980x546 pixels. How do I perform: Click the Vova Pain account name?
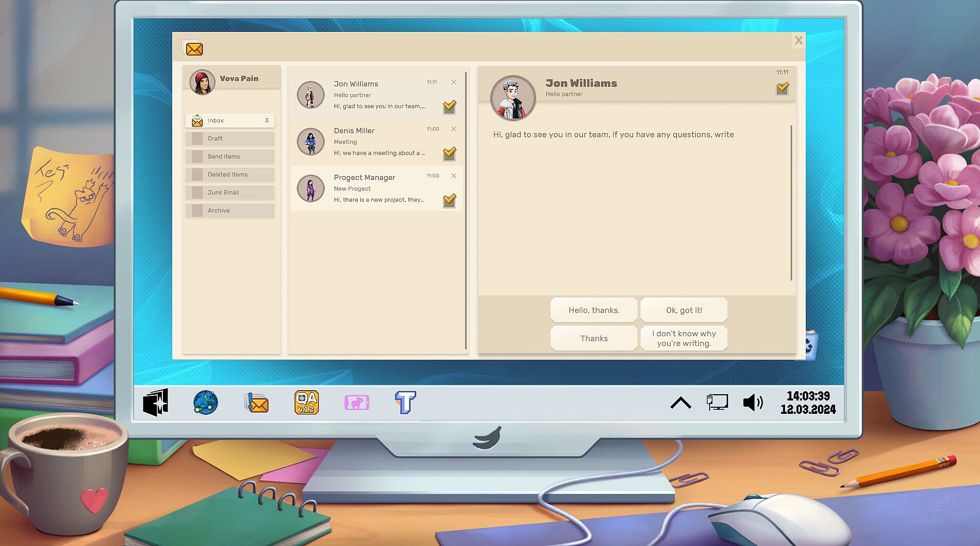pyautogui.click(x=239, y=78)
